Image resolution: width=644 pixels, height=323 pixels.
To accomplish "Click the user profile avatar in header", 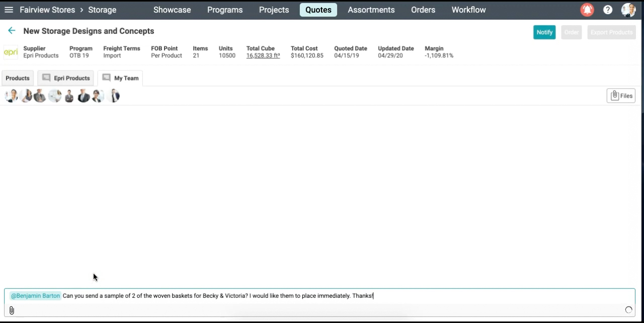I will tap(628, 10).
